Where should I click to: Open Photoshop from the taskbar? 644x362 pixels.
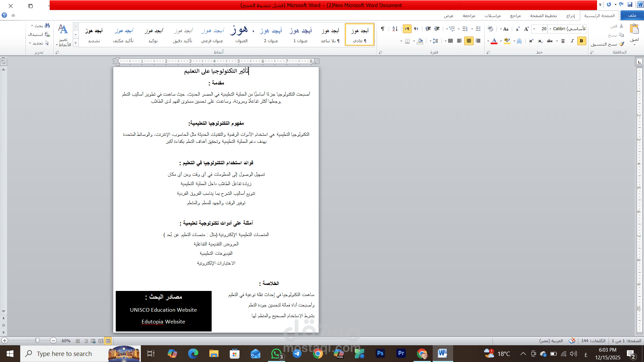(380, 353)
